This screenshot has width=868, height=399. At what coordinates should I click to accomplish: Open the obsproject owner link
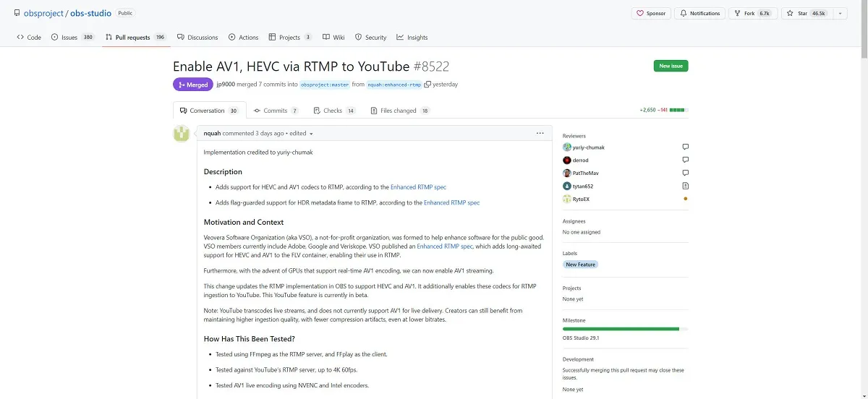(x=44, y=13)
